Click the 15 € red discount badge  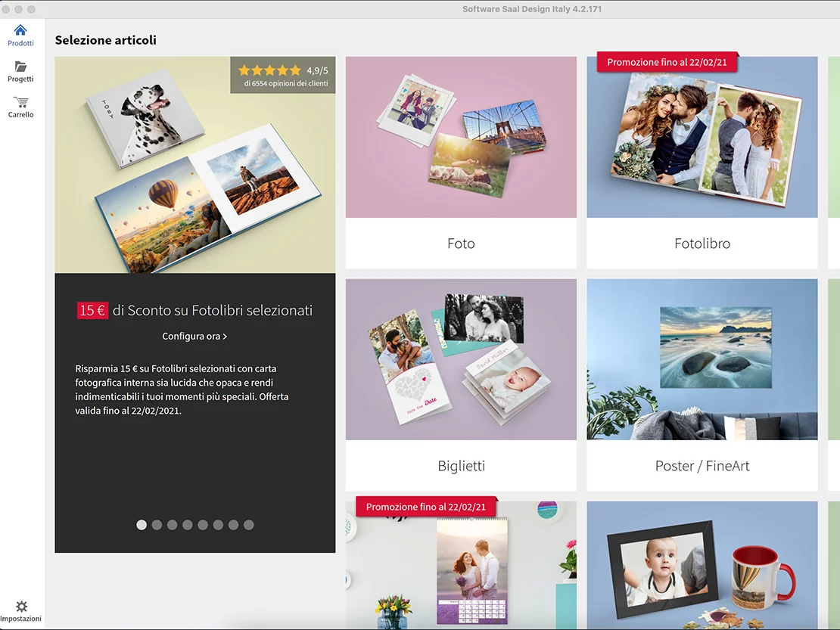click(92, 310)
